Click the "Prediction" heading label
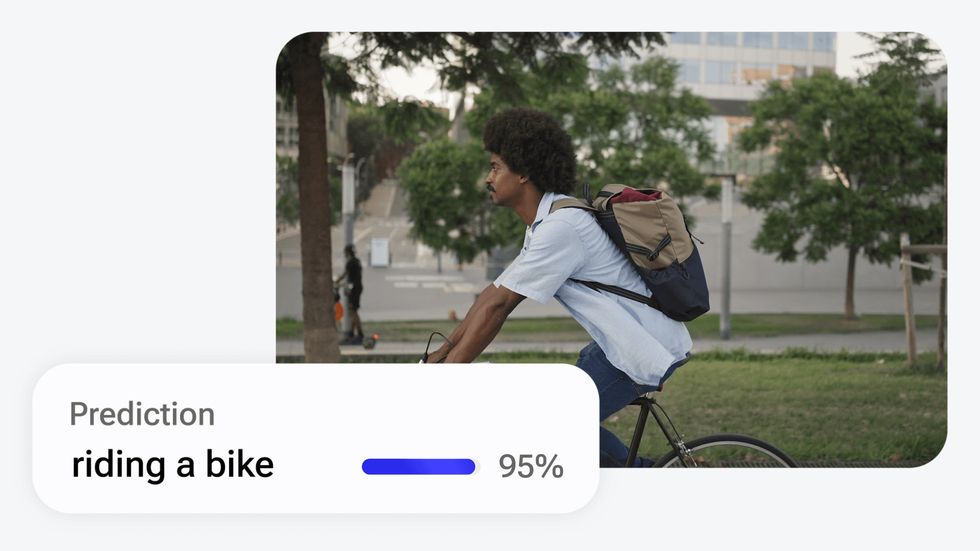Viewport: 980px width, 551px height. 142,414
